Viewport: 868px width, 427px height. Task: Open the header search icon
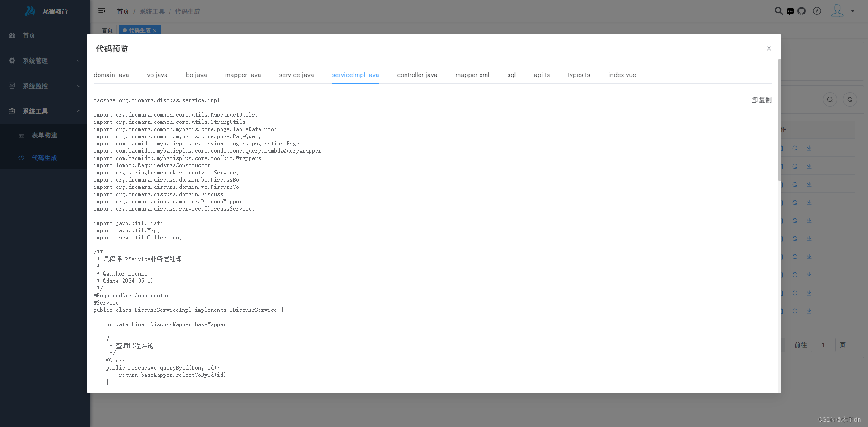pyautogui.click(x=778, y=11)
